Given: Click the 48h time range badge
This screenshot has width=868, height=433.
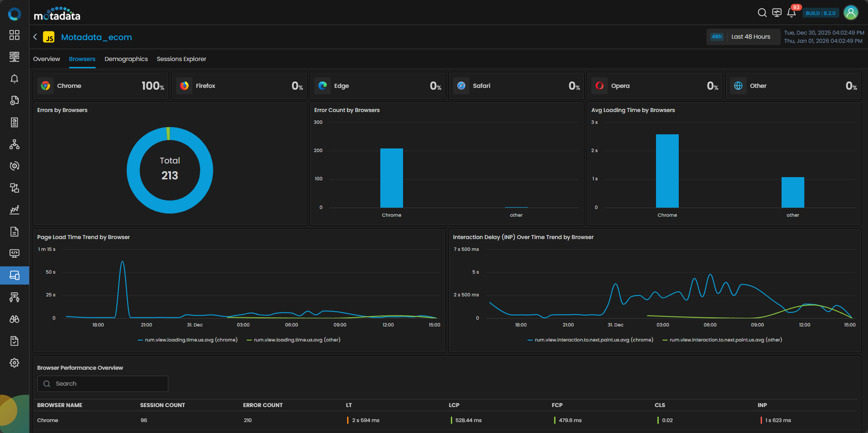Looking at the screenshot, I should [x=717, y=37].
